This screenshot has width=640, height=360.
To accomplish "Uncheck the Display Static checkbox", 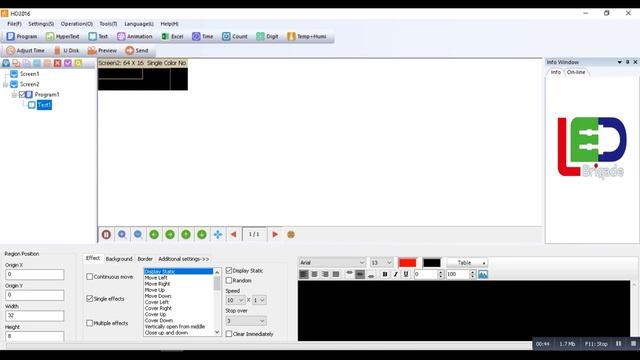I will click(x=229, y=270).
